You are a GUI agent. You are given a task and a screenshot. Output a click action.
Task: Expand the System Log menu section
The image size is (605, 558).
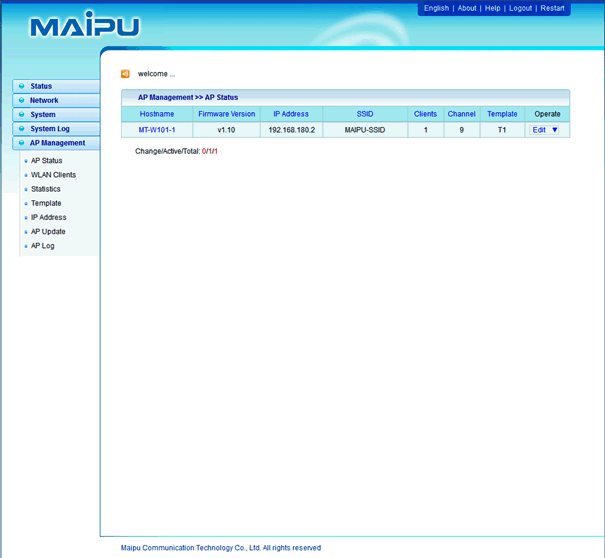[x=56, y=129]
